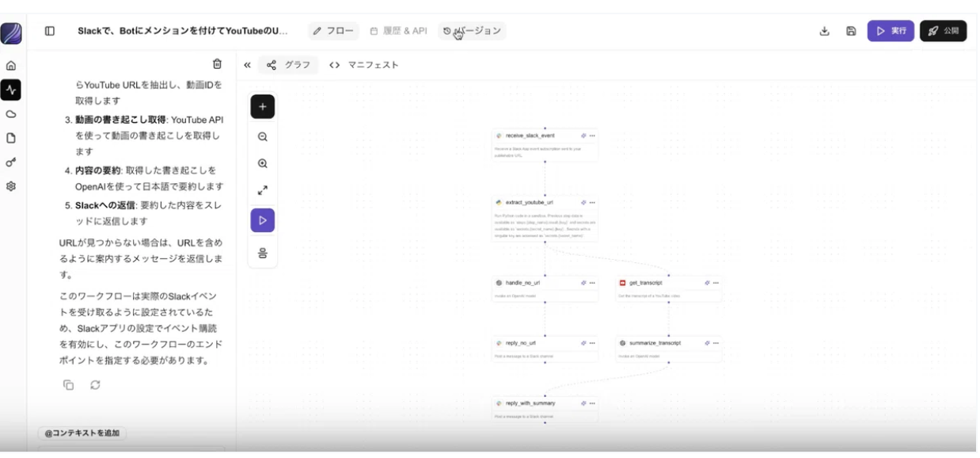Collapse chat panel with double chevron
980x458 pixels.
point(247,65)
